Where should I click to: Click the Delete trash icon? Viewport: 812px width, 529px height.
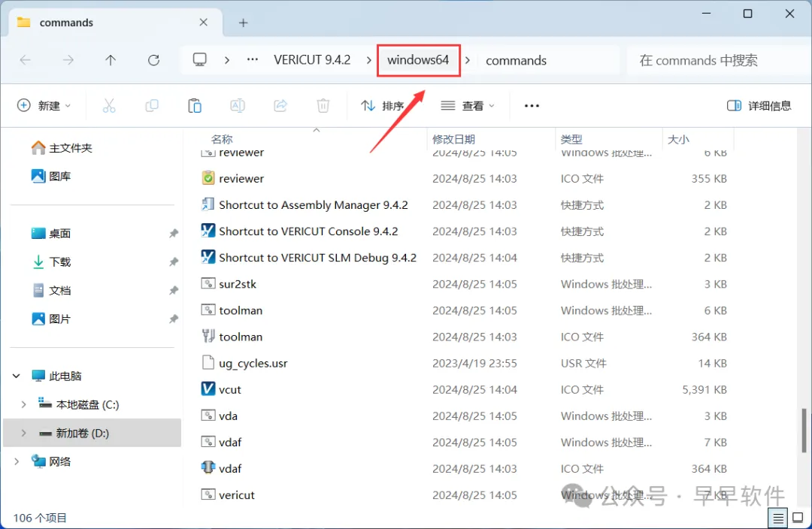click(x=323, y=106)
